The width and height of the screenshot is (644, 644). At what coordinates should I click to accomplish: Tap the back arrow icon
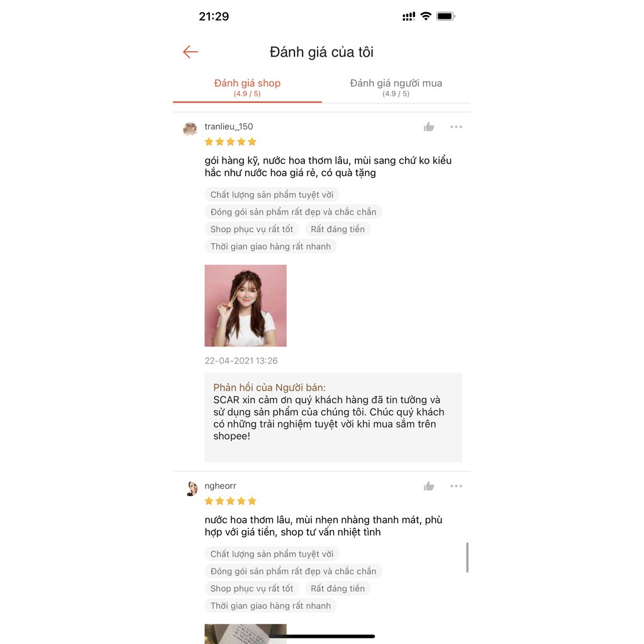[191, 52]
